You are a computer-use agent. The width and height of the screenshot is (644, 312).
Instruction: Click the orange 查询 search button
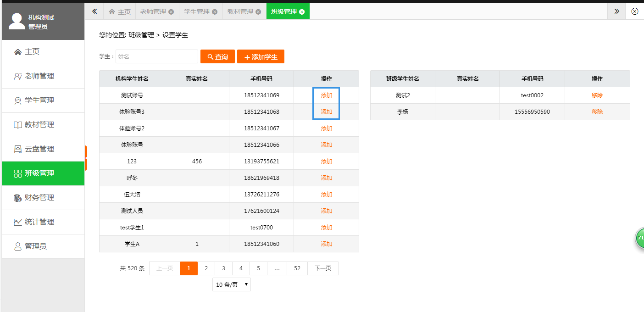point(217,56)
